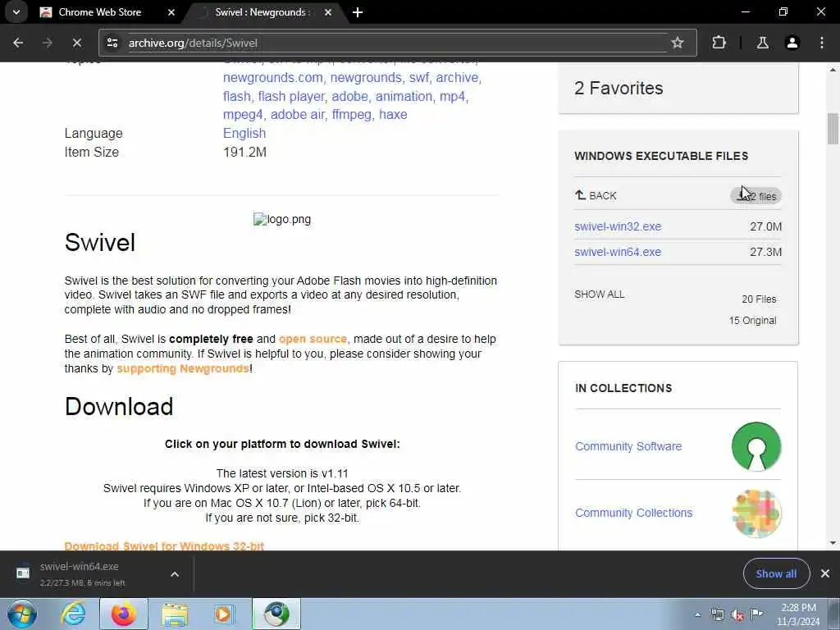The height and width of the screenshot is (630, 840).
Task: Click the muted volume tray icon
Action: click(737, 614)
